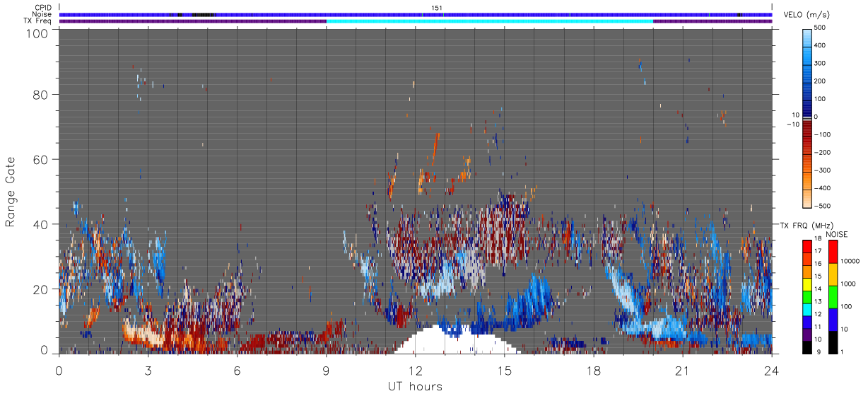
Task: Click the 17 label in TX FRQ legend
Action: click(x=819, y=252)
